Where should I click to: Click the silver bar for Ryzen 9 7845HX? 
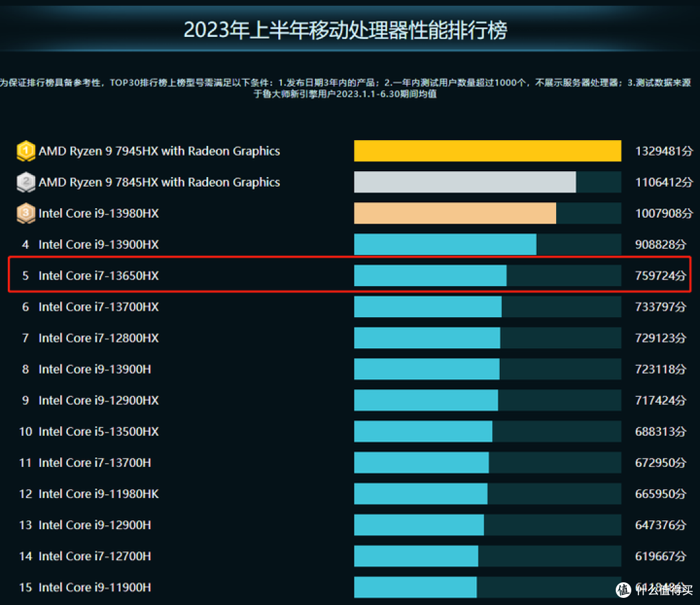tap(465, 182)
